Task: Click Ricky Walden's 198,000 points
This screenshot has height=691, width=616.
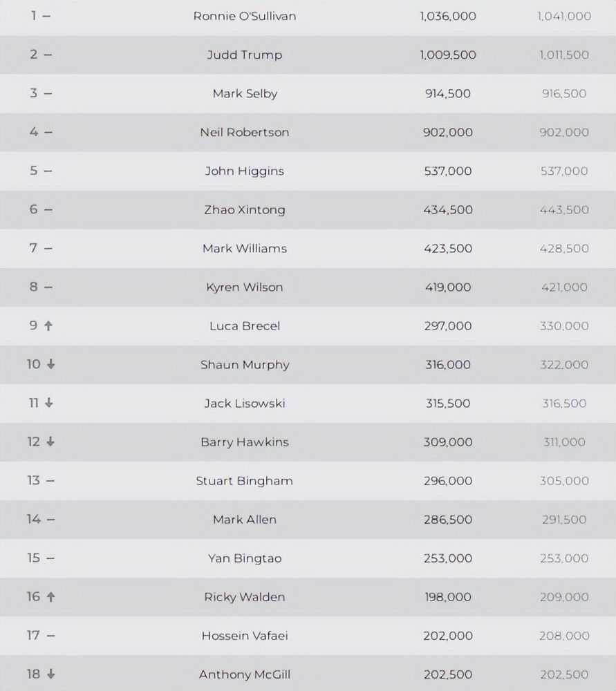Action: click(448, 597)
